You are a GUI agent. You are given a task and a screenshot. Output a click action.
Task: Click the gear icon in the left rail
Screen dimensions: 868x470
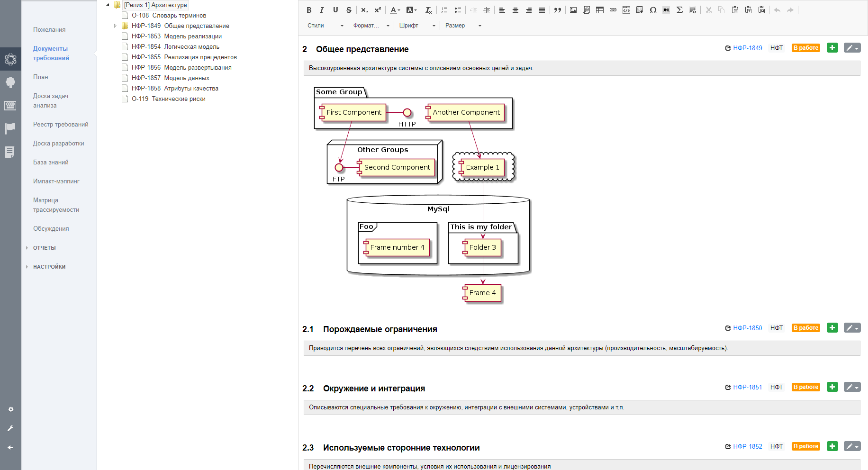(10, 409)
